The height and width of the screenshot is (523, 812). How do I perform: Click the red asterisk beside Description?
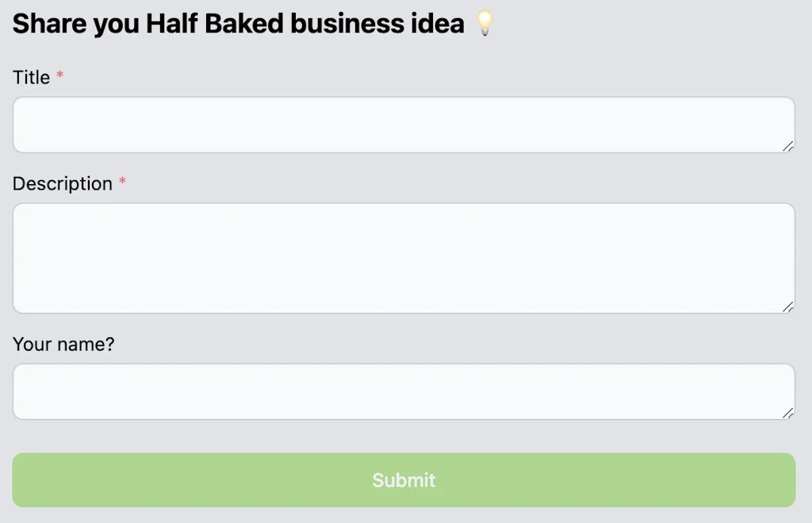coord(121,179)
